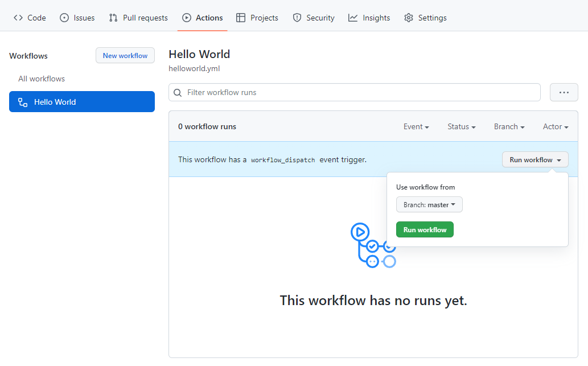
Task: Select All workflows in sidebar
Action: 42,79
